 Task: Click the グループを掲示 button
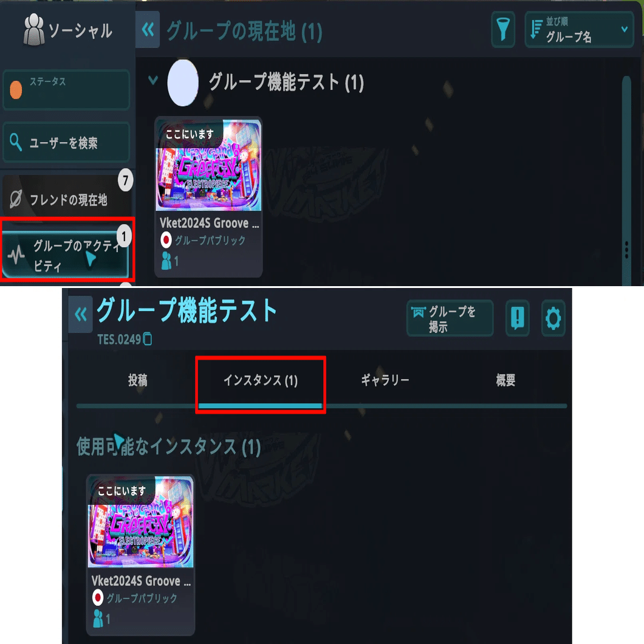click(450, 318)
